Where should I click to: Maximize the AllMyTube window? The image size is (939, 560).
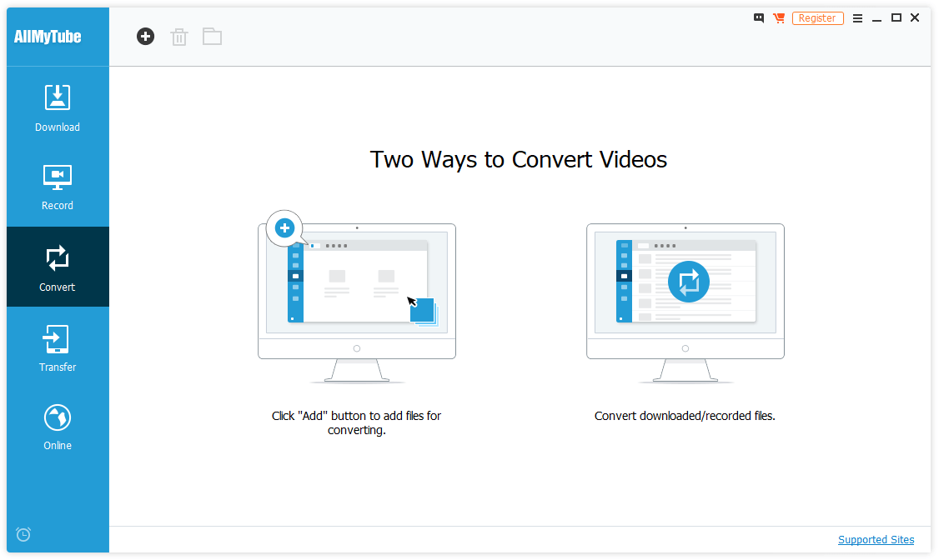[x=896, y=18]
